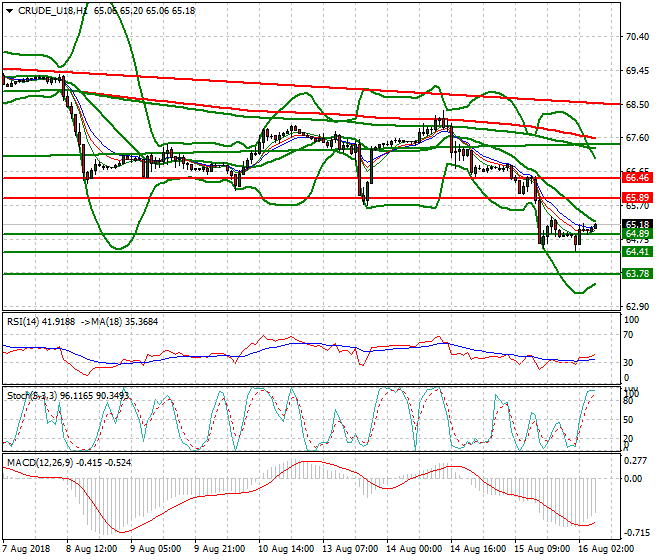Click the 68.50 price axis label
This screenshot has height=560, width=660.
637,104
